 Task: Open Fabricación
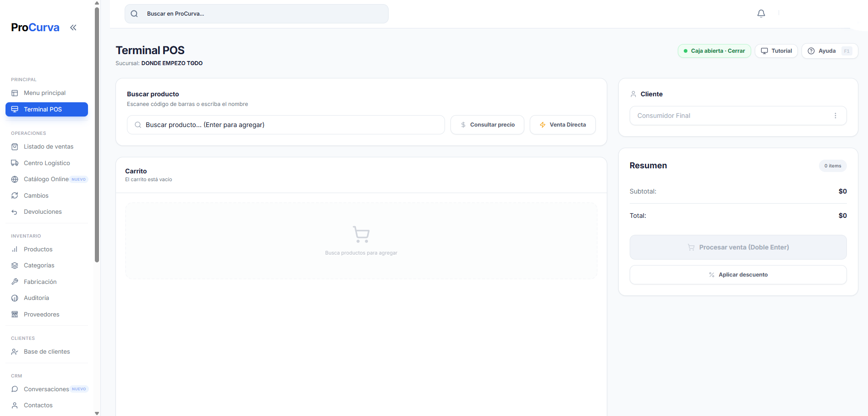(47, 282)
